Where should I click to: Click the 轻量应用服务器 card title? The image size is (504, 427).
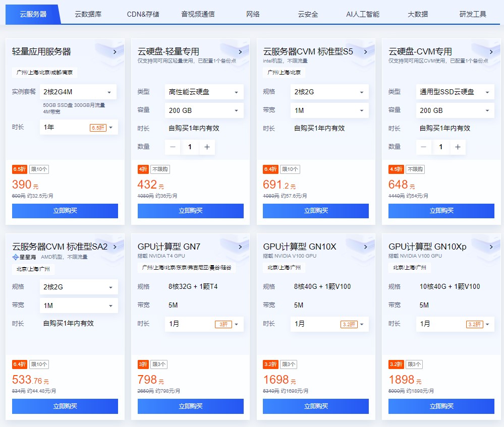pos(41,52)
